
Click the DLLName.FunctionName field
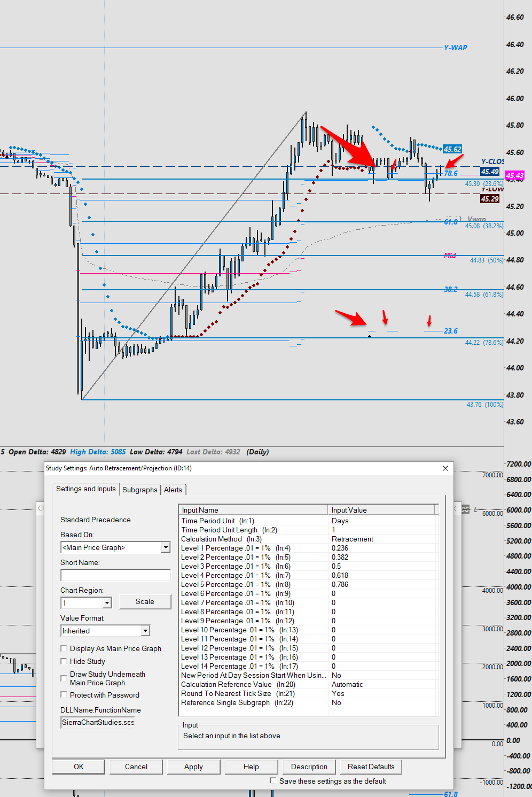[98, 722]
